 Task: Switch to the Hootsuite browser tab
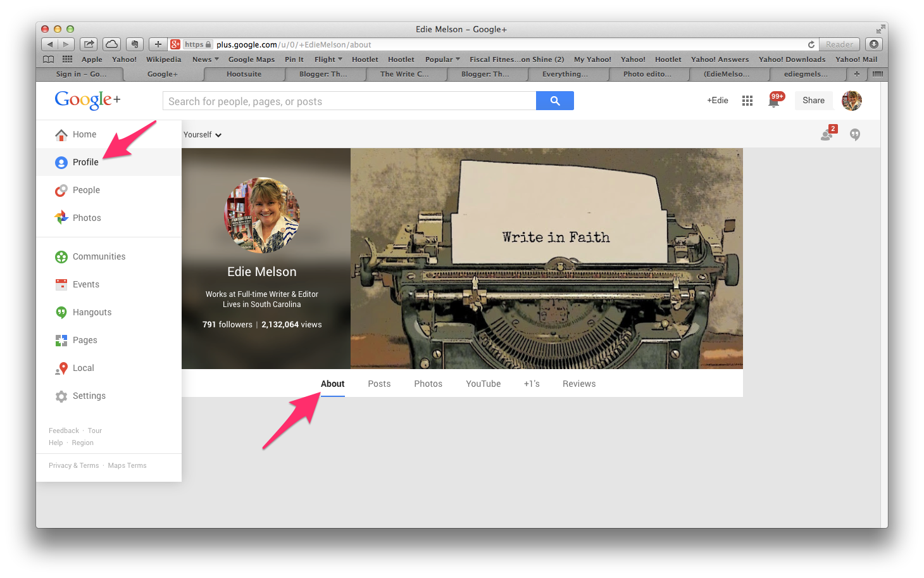click(244, 74)
